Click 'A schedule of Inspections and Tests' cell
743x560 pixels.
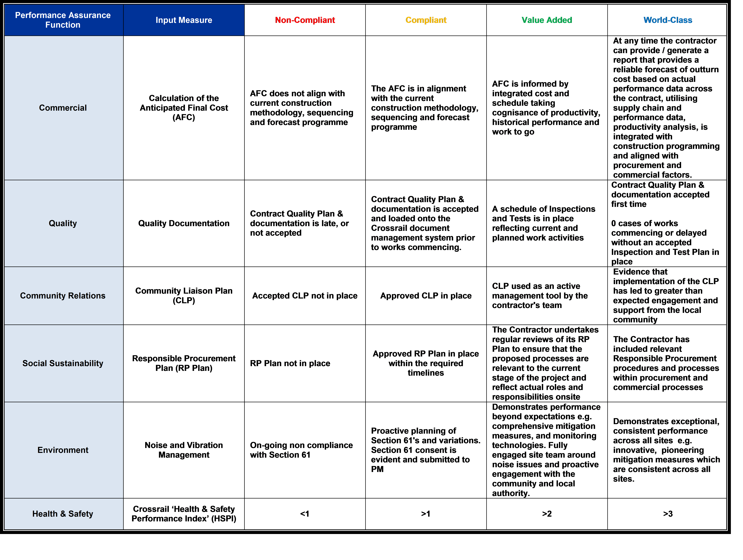(547, 223)
